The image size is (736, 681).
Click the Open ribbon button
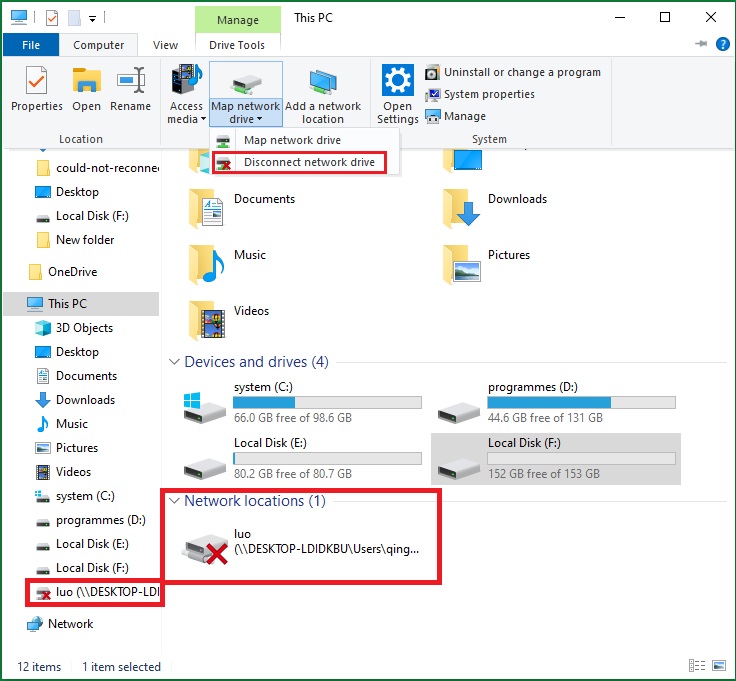click(86, 89)
